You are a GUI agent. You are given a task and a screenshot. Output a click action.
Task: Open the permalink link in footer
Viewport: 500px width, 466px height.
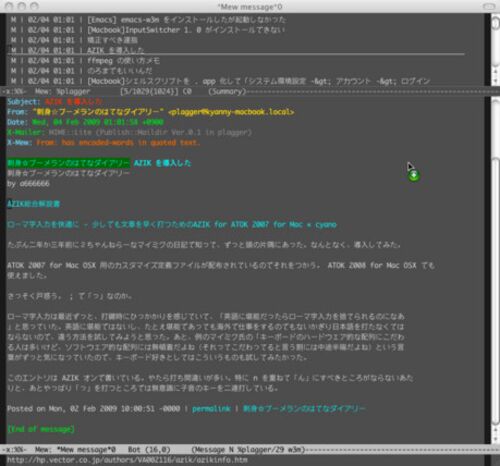[211, 409]
